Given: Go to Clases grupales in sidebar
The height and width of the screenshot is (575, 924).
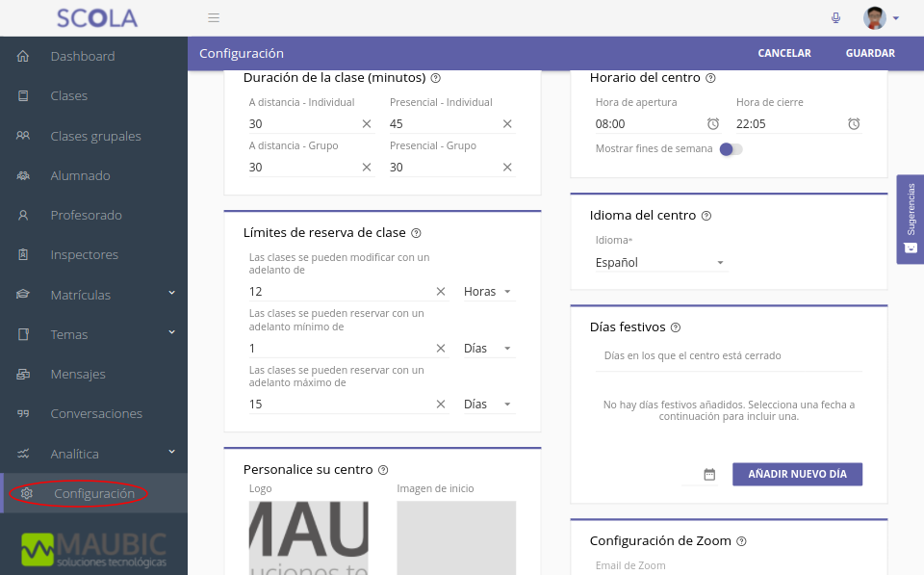Looking at the screenshot, I should point(95,136).
